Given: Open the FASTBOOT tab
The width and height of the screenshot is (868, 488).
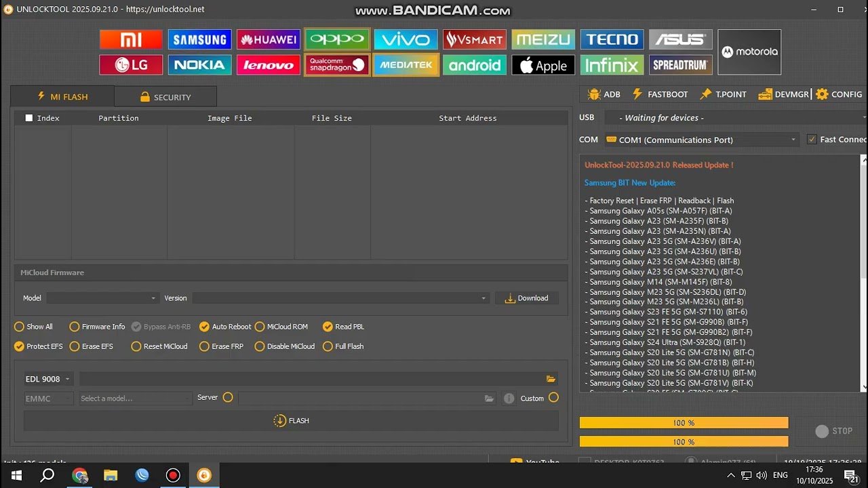Looking at the screenshot, I should pyautogui.click(x=659, y=94).
